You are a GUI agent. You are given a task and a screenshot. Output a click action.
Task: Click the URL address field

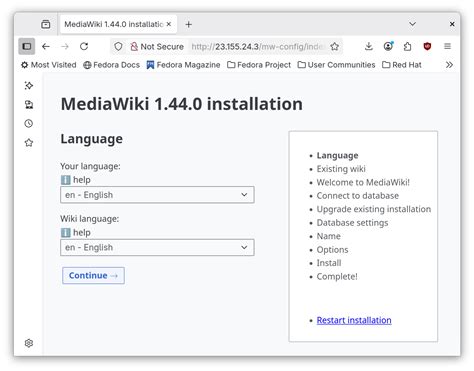point(258,46)
